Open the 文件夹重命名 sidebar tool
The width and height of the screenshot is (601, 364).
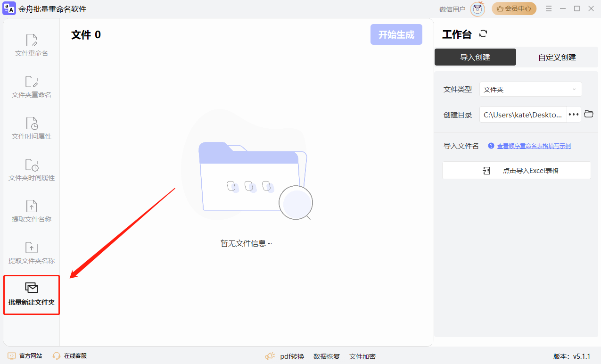coord(32,87)
